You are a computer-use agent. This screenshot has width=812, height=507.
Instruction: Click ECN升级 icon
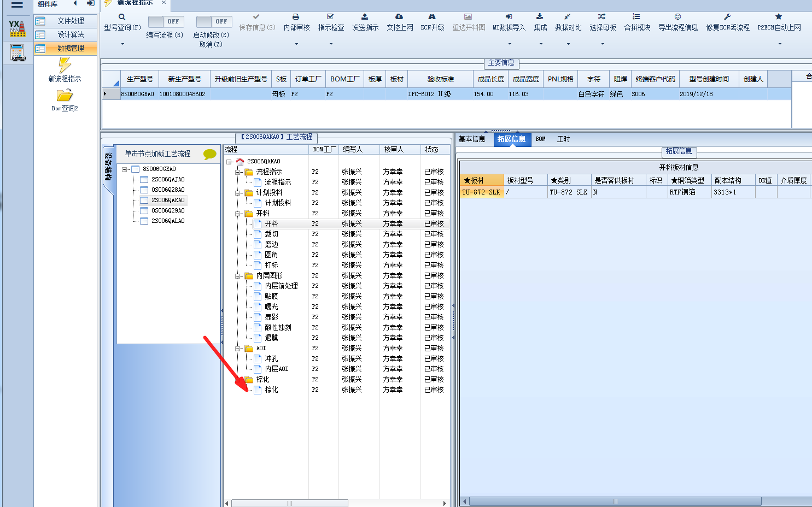click(432, 17)
